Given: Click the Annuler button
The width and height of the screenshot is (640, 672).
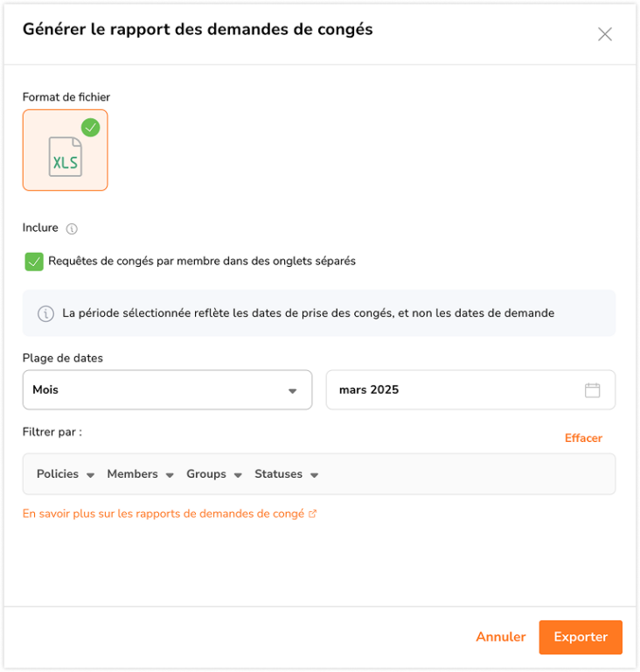Looking at the screenshot, I should tap(501, 637).
